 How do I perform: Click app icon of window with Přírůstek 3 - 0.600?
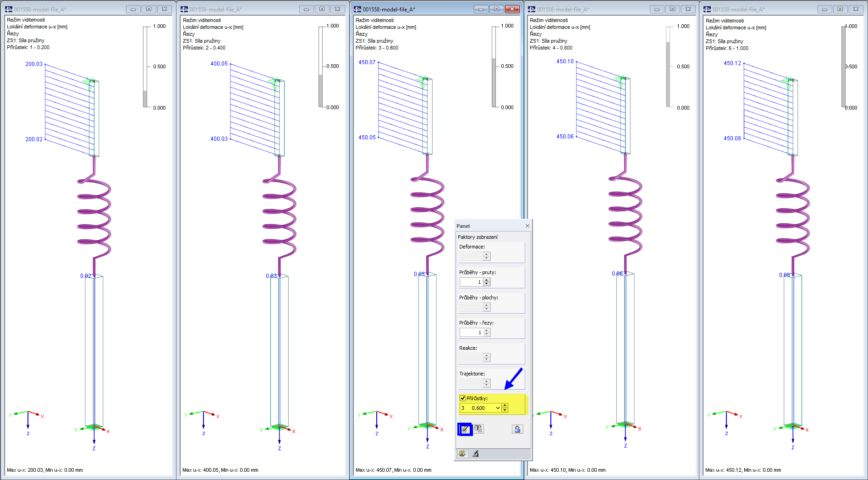(357, 9)
